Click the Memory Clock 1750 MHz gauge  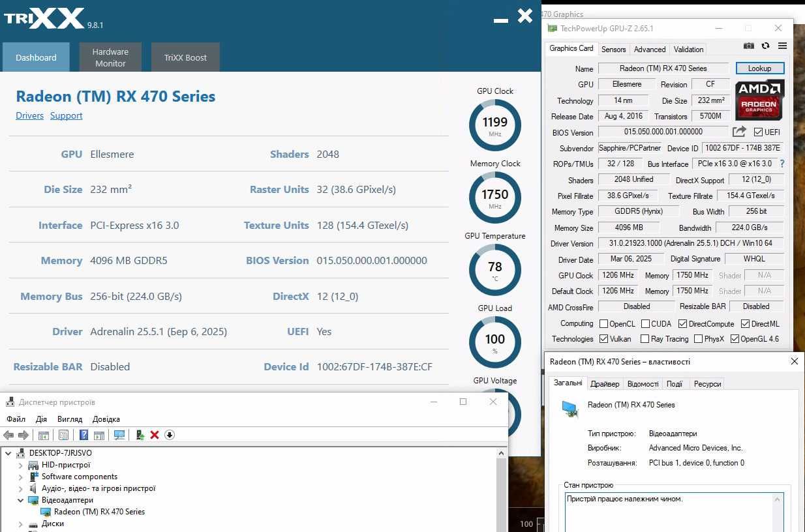coord(495,198)
